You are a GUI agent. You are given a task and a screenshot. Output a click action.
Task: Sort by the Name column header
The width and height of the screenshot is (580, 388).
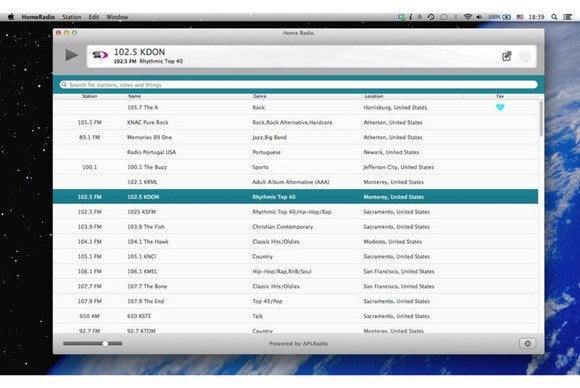click(134, 96)
